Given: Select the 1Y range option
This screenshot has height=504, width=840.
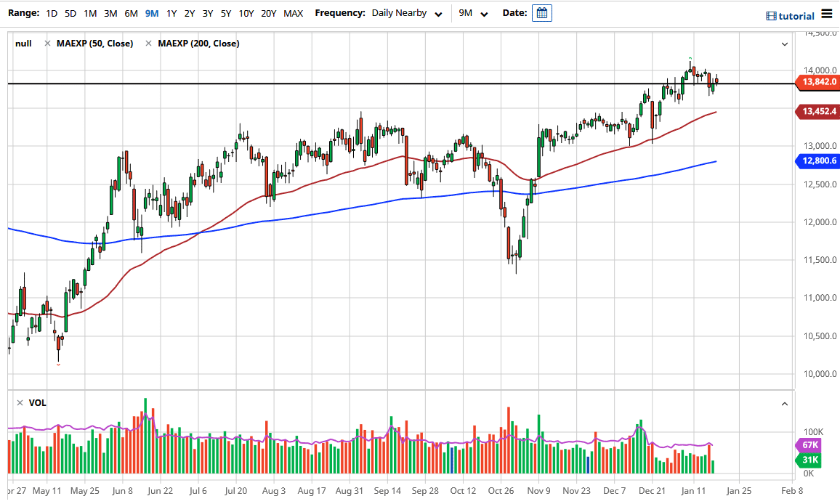Looking at the screenshot, I should [x=171, y=12].
